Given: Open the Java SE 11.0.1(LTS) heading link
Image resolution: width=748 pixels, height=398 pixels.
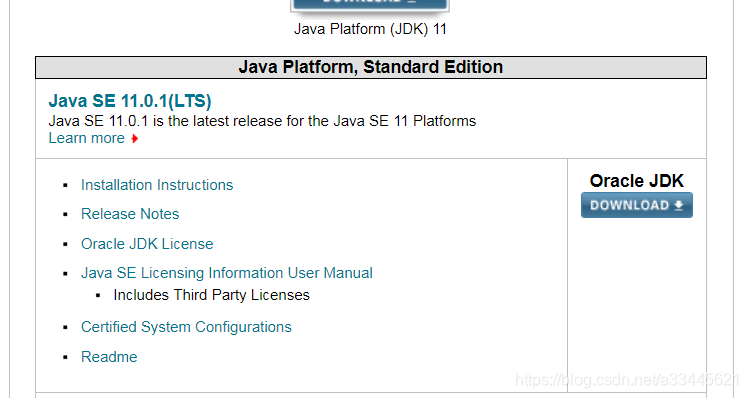Looking at the screenshot, I should (130, 101).
